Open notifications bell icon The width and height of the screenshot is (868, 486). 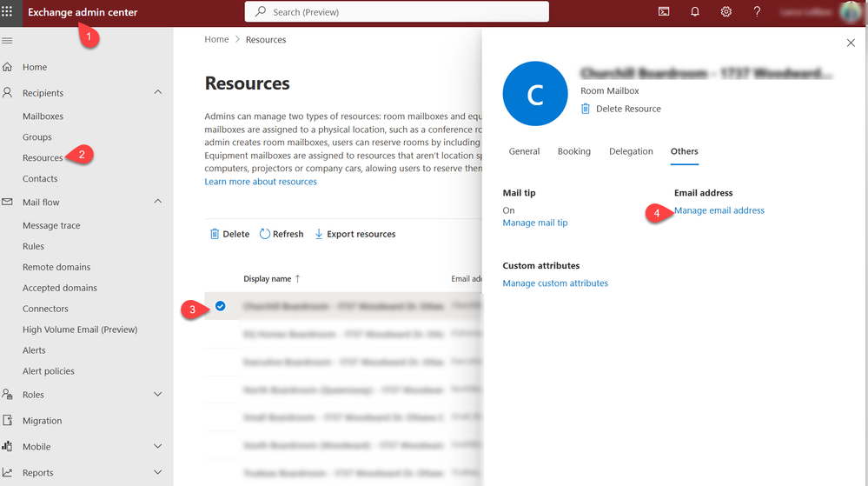(x=695, y=11)
